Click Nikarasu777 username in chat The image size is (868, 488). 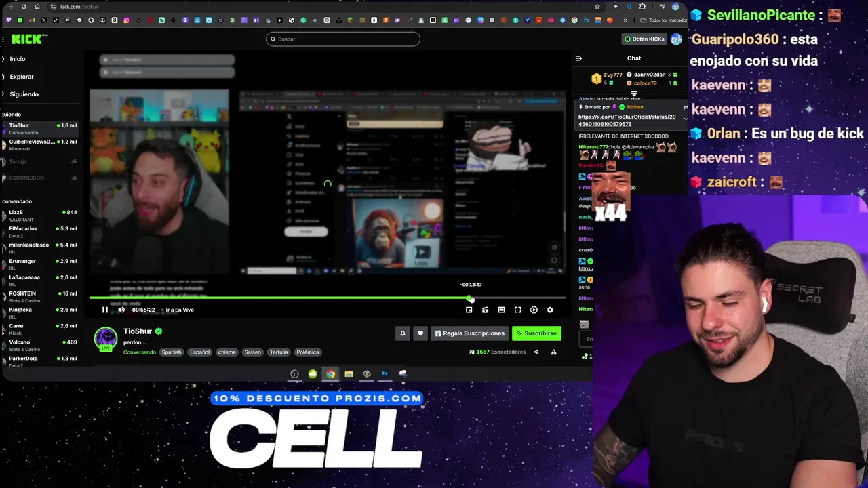[593, 147]
